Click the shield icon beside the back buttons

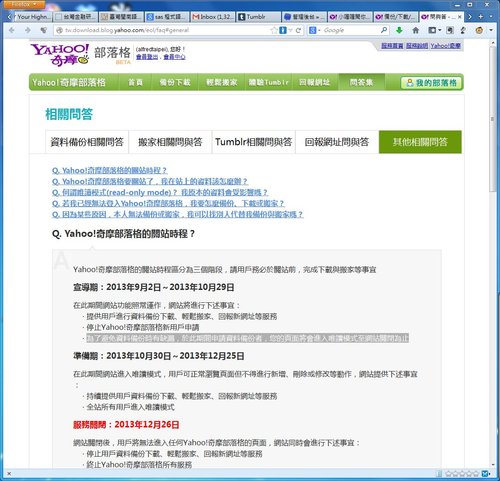[43, 30]
